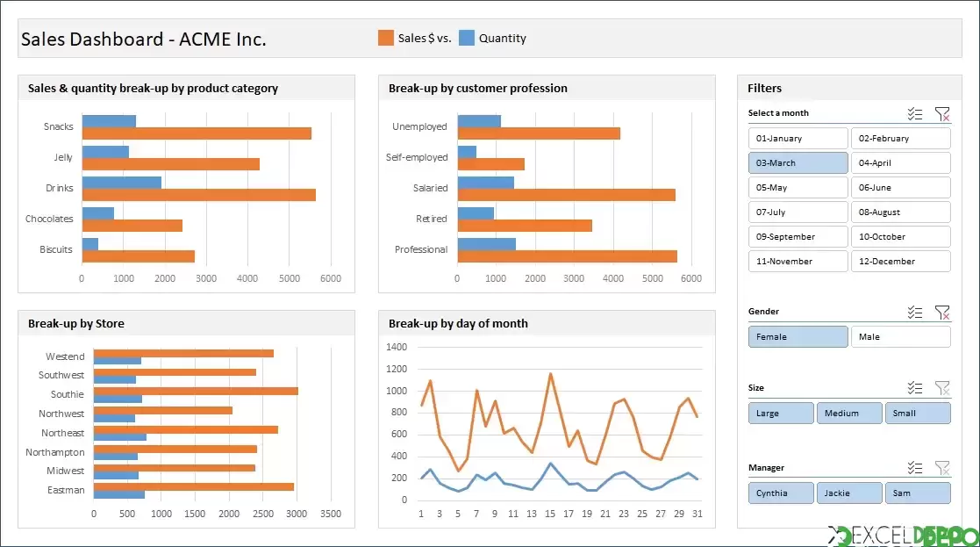Deselect the 03-March month button
The height and width of the screenshot is (547, 980).
tap(798, 162)
